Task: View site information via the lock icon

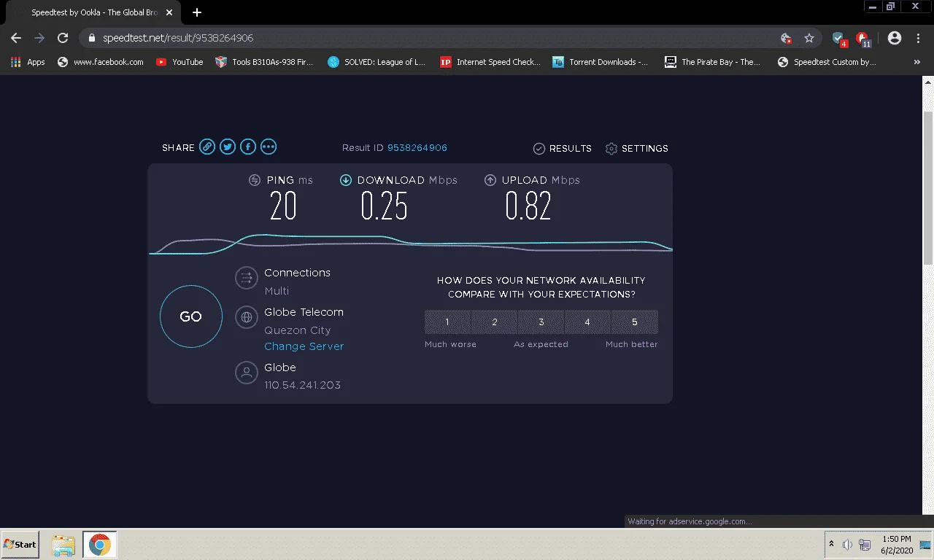Action: coord(92,38)
